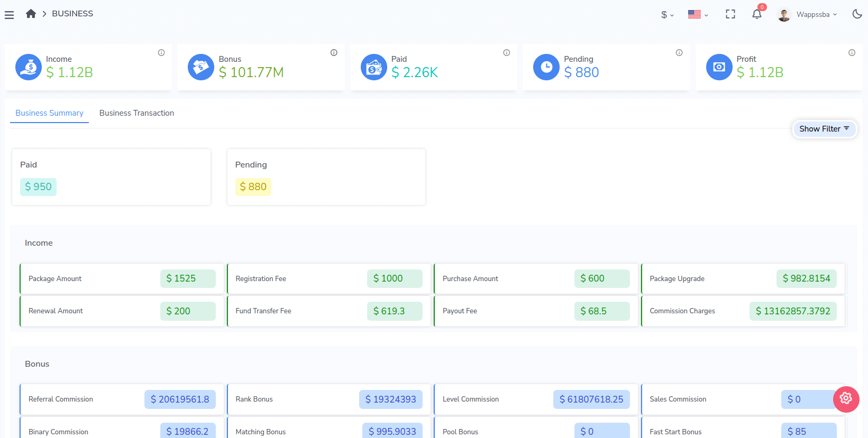The width and height of the screenshot is (868, 438).
Task: Click Pool Bonus $ 0 value
Action: tap(602, 431)
